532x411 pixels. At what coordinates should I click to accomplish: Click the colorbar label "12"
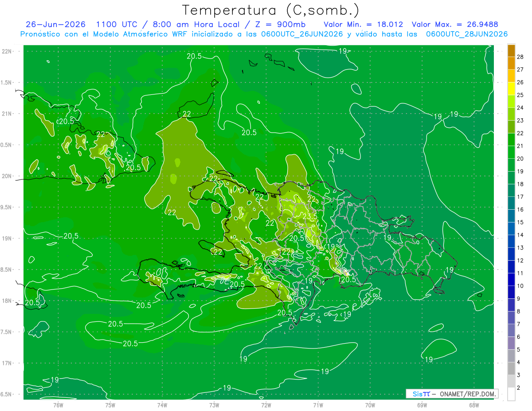point(520,260)
